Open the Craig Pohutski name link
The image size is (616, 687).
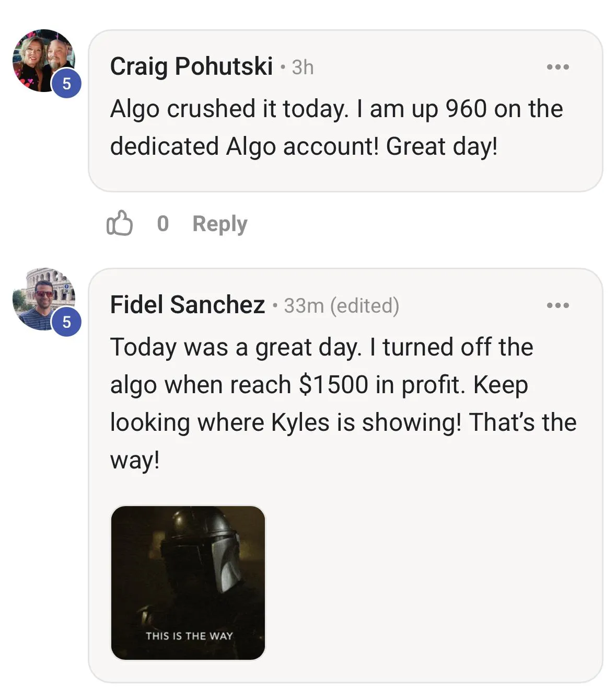191,66
